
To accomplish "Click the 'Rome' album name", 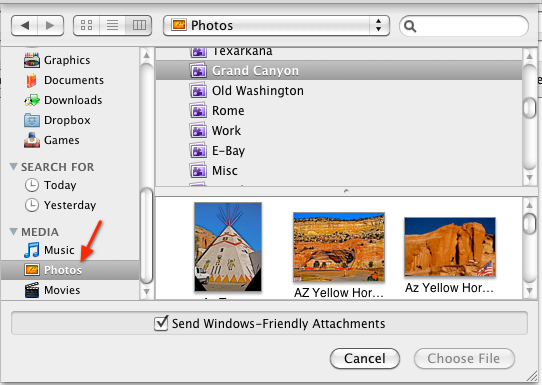I will (x=228, y=111).
